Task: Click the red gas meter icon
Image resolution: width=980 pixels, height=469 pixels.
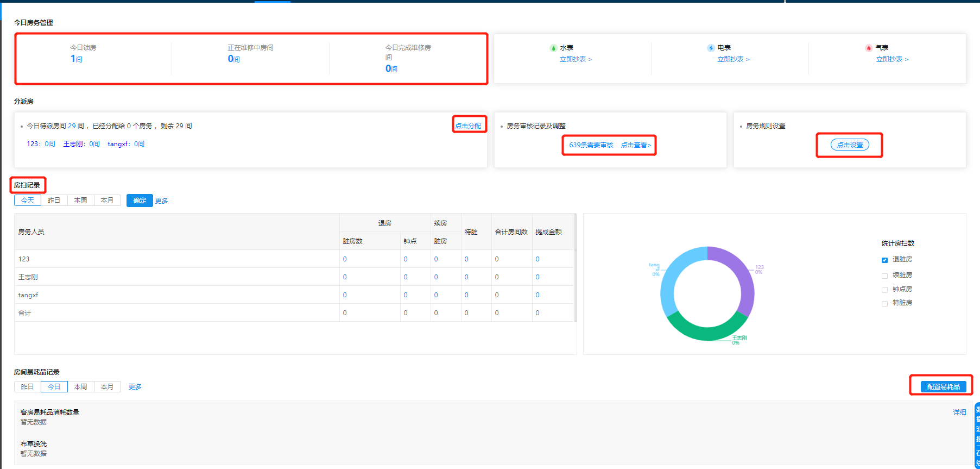Action: tap(869, 48)
